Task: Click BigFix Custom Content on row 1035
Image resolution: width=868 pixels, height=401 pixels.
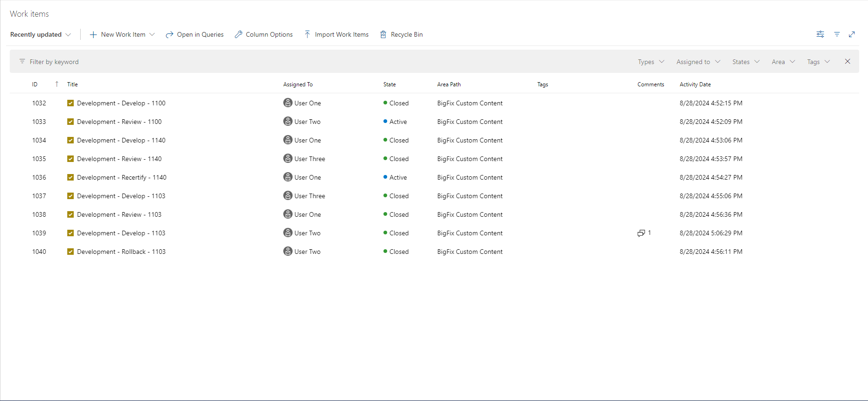Action: (x=470, y=159)
